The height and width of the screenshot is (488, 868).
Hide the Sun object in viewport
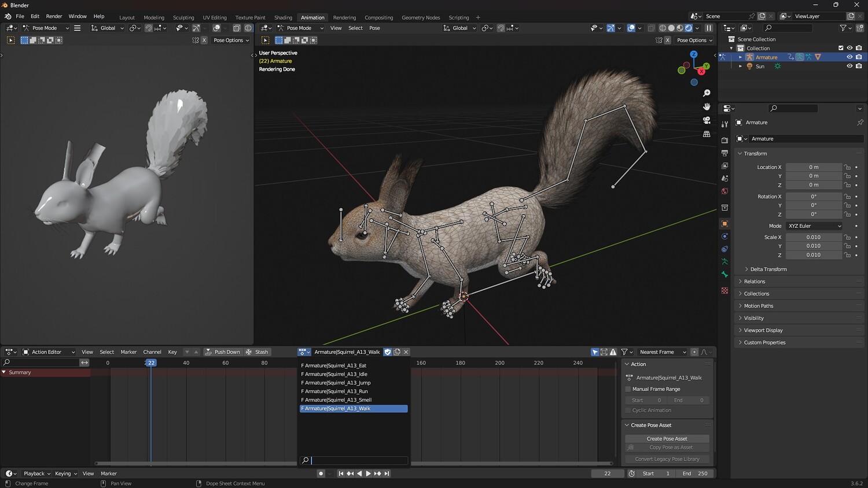coord(849,66)
